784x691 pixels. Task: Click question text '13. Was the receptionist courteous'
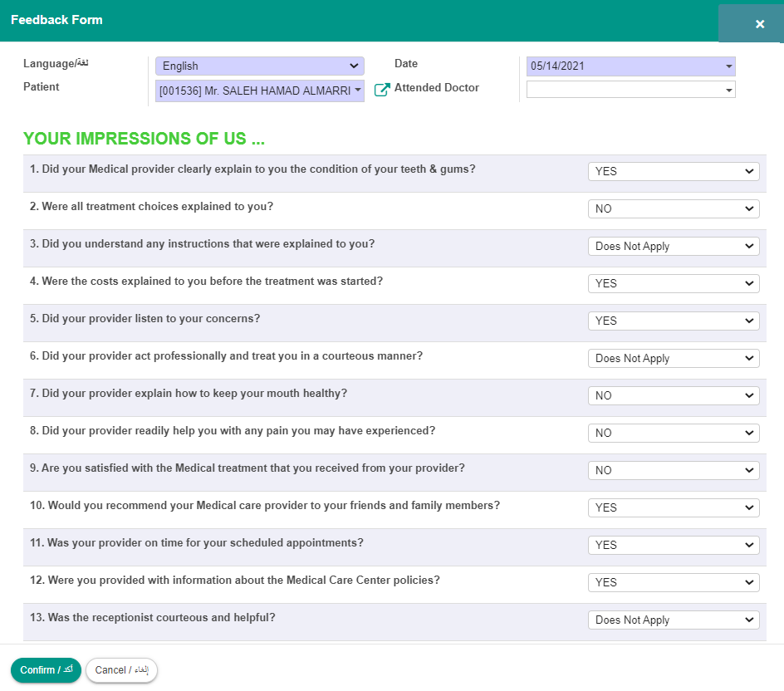coord(153,618)
